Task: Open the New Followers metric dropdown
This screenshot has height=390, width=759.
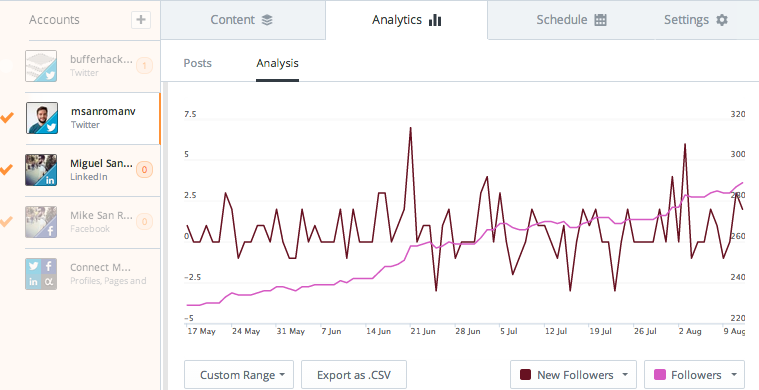Action: point(573,375)
